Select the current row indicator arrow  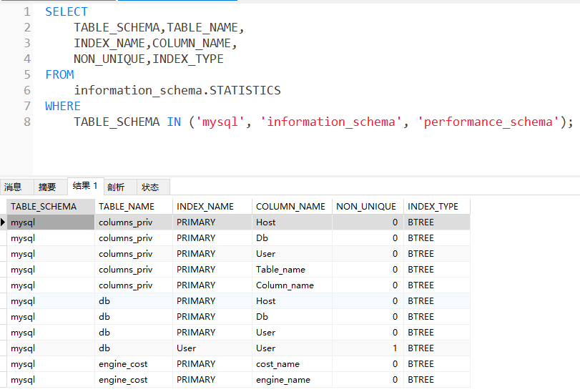tap(3, 222)
